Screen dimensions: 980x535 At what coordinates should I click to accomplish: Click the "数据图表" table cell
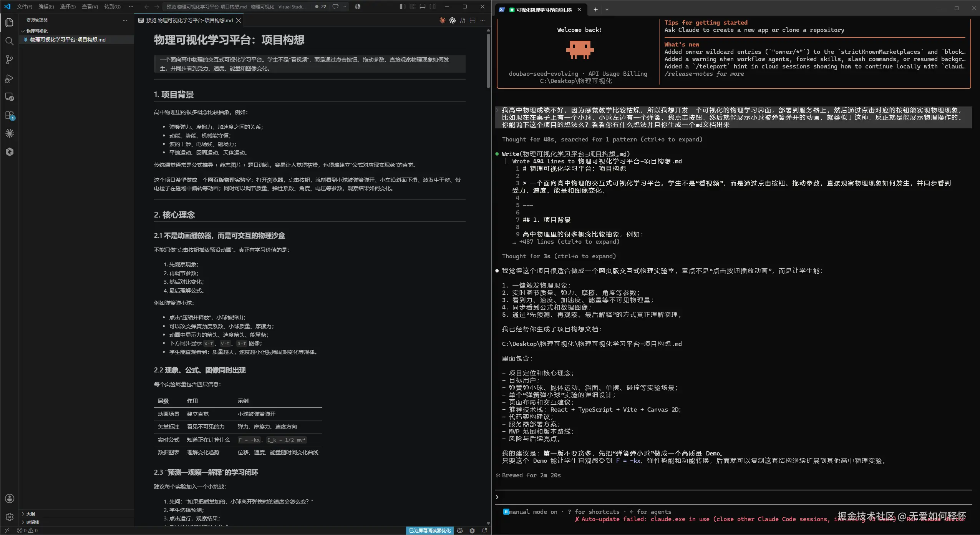point(168,452)
